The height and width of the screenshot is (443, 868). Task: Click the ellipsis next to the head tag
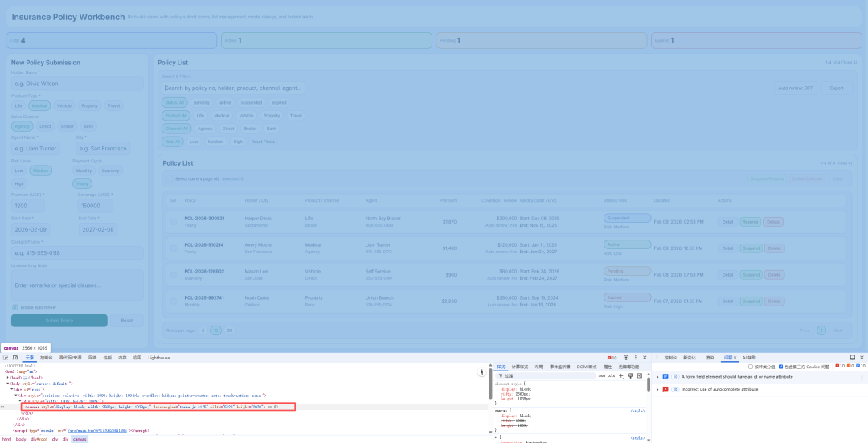coord(26,378)
